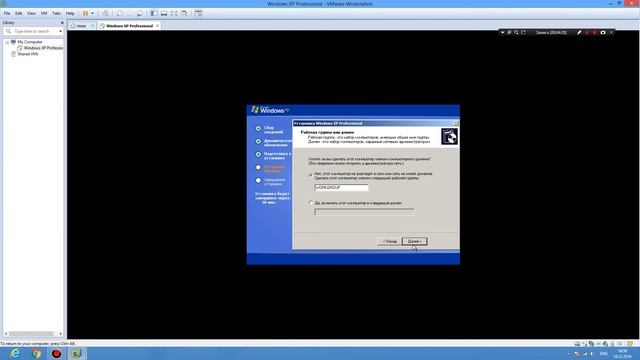Click the domain name text field

coord(364,211)
